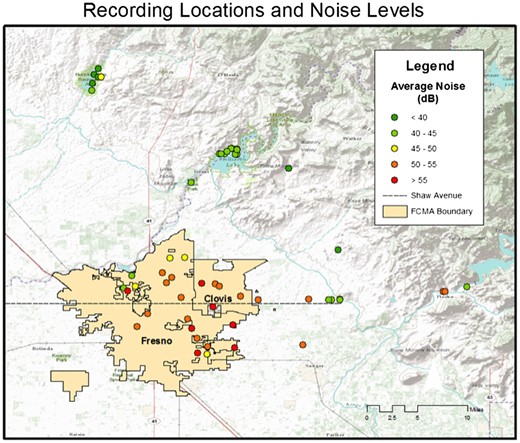Click the 'Average Noise (dB)' legend subtitle
520x443 pixels.
(428, 92)
